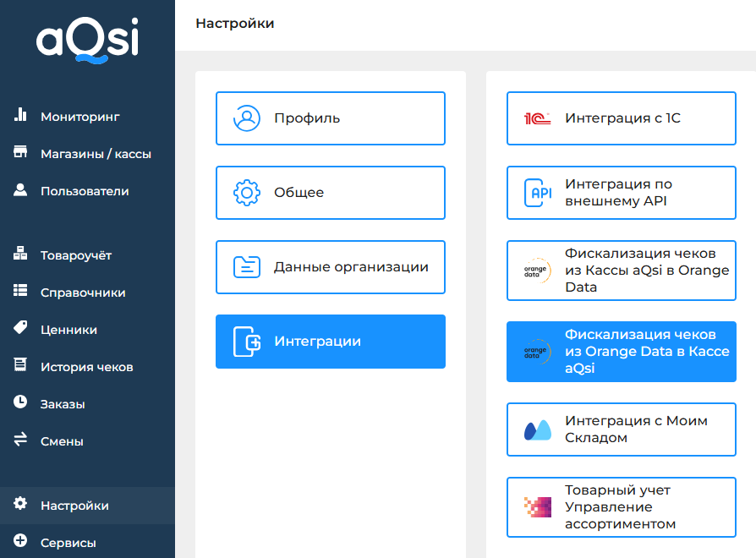Click the Ценники tag icon
The image size is (756, 558).
(21, 329)
